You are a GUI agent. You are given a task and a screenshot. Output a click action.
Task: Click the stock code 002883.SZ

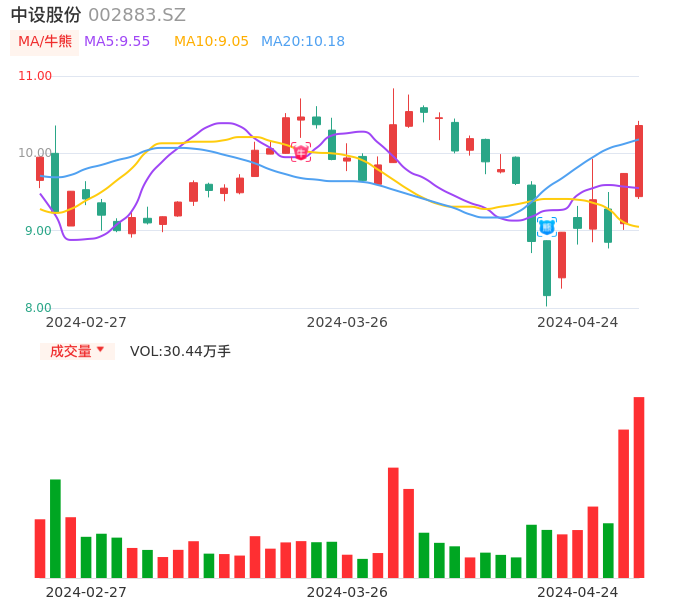coord(137,15)
